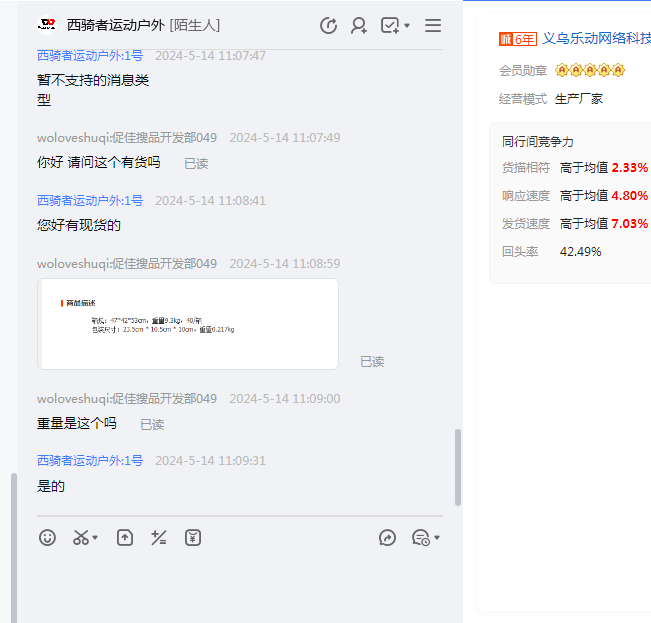Viewport: 651px width, 623px height.
Task: Open the calculator icon in chat toolbar
Action: [x=158, y=538]
